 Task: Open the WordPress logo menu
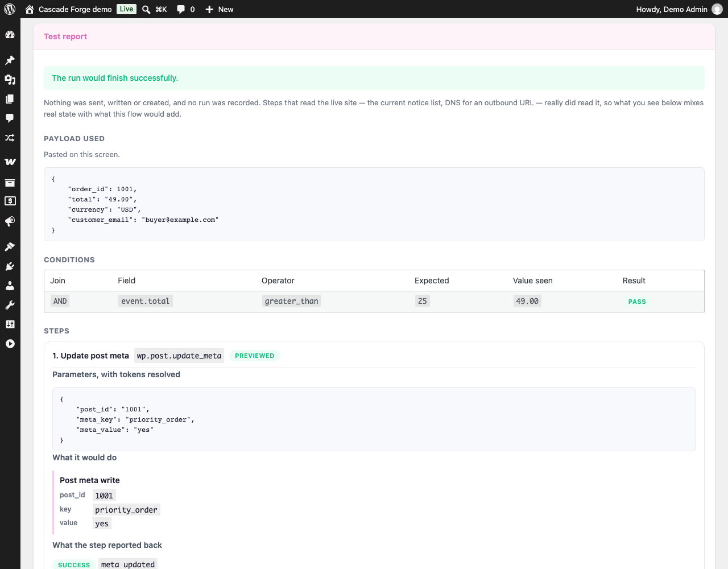(10, 9)
